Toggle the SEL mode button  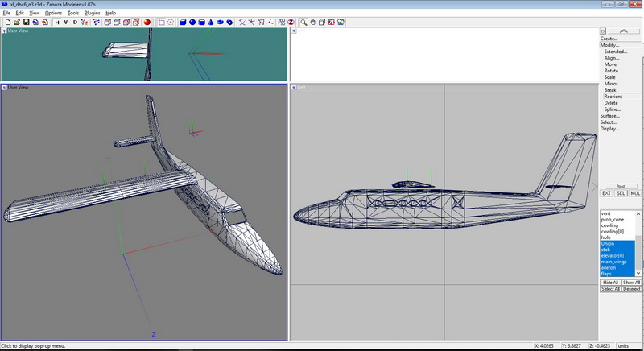[x=621, y=193]
